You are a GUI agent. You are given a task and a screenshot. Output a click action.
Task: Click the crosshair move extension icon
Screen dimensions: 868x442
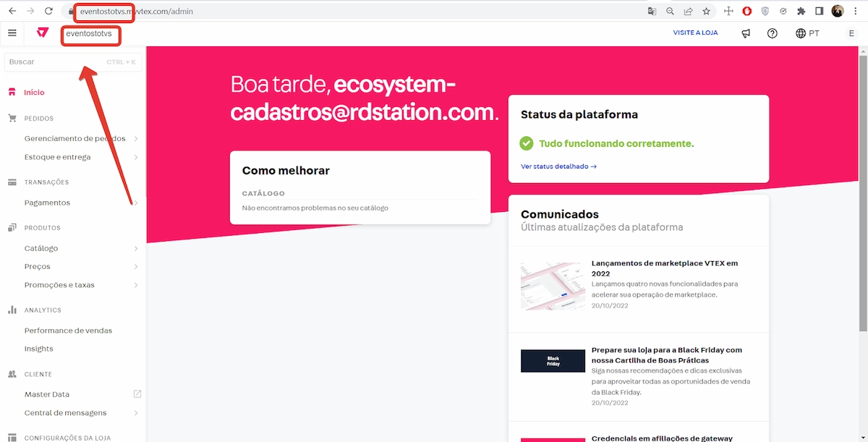728,11
